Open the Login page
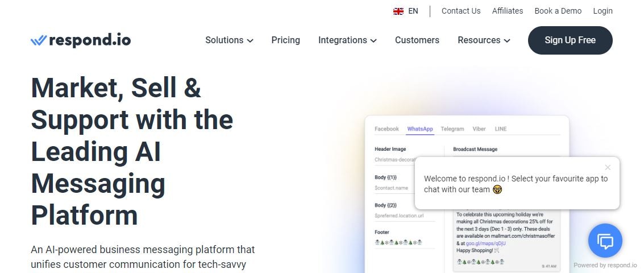Viewport: 644px width, 273px height. pyautogui.click(x=603, y=11)
